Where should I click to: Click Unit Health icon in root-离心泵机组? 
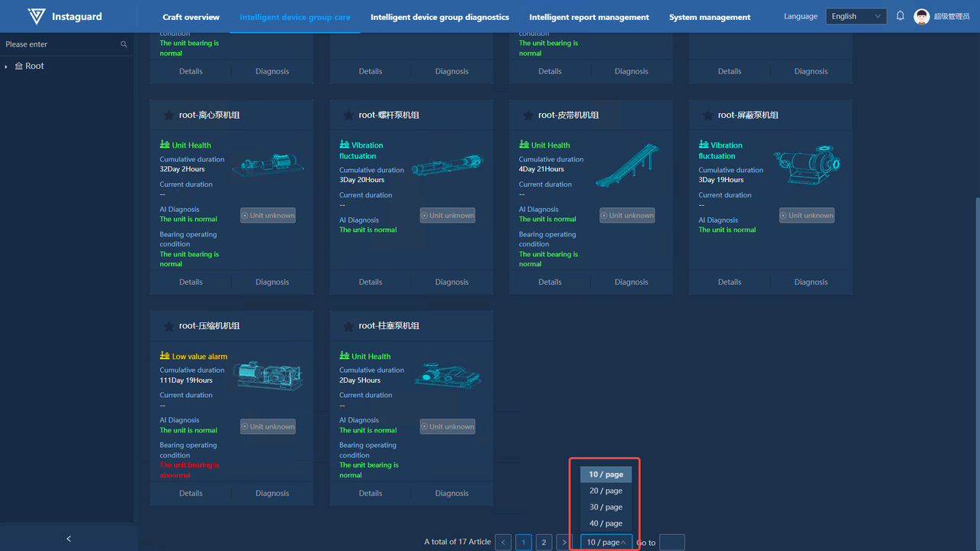pos(165,145)
